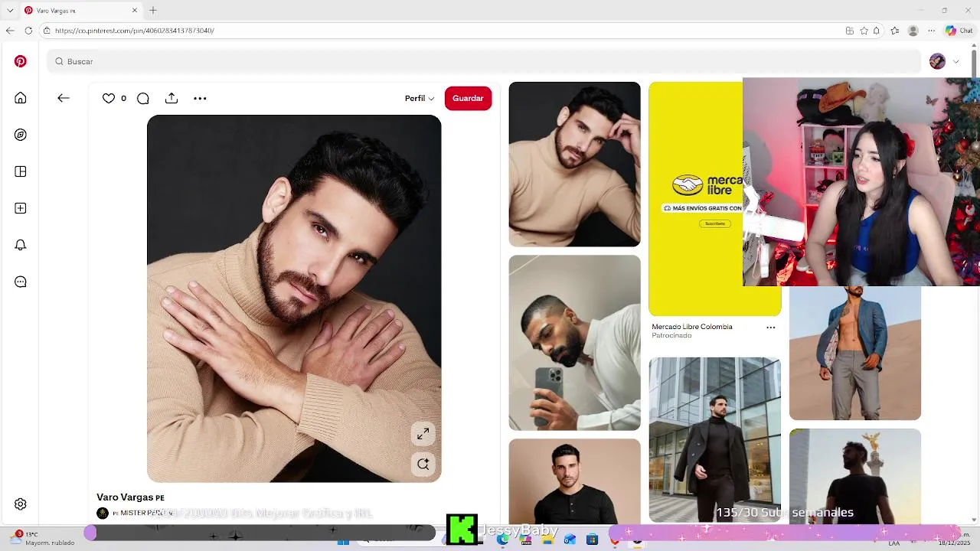
Task: Click Mercado Libre Colombia advertiser name
Action: point(692,327)
